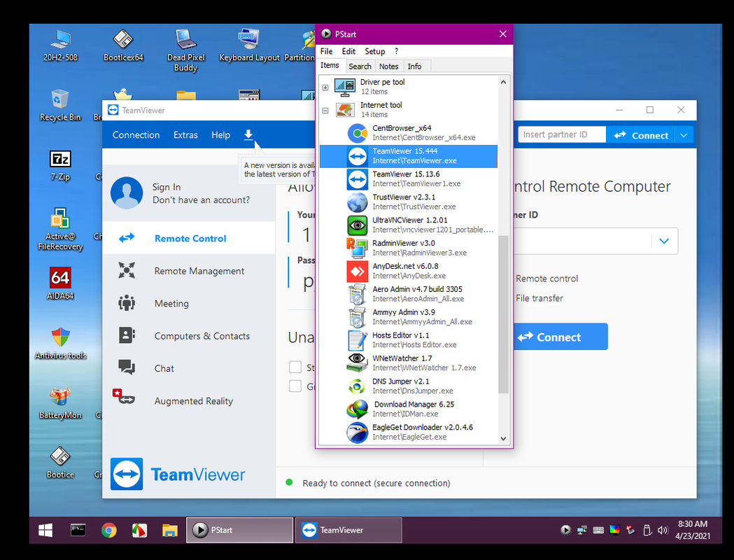Switch to TeamViewer taskbar button
The image size is (734, 560).
pyautogui.click(x=348, y=530)
